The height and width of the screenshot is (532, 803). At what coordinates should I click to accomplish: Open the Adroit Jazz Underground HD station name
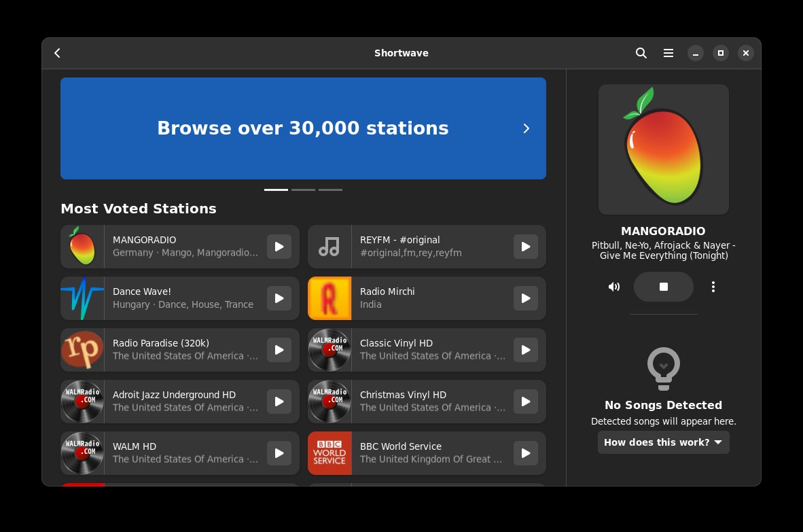pos(174,395)
